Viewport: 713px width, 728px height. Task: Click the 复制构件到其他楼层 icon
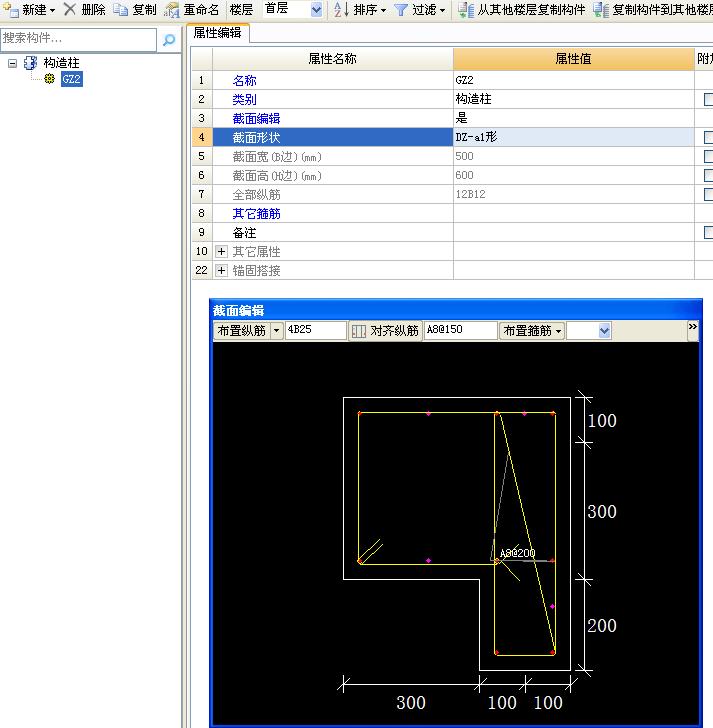(x=601, y=10)
